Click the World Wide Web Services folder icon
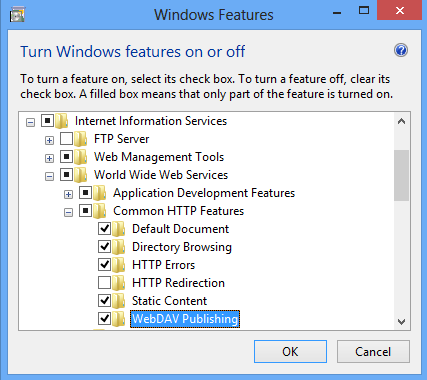This screenshot has height=380, width=427. [x=81, y=175]
